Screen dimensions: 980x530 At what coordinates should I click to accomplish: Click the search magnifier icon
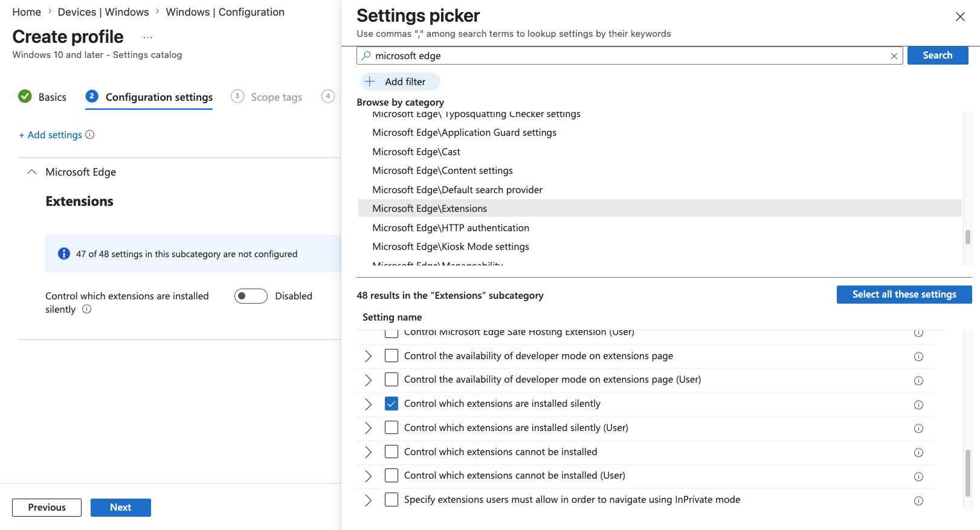pos(366,56)
